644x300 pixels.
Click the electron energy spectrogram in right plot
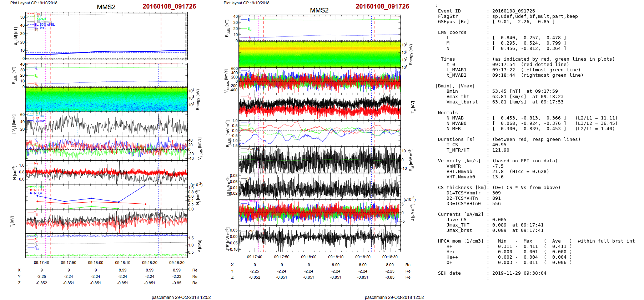coord(319,54)
